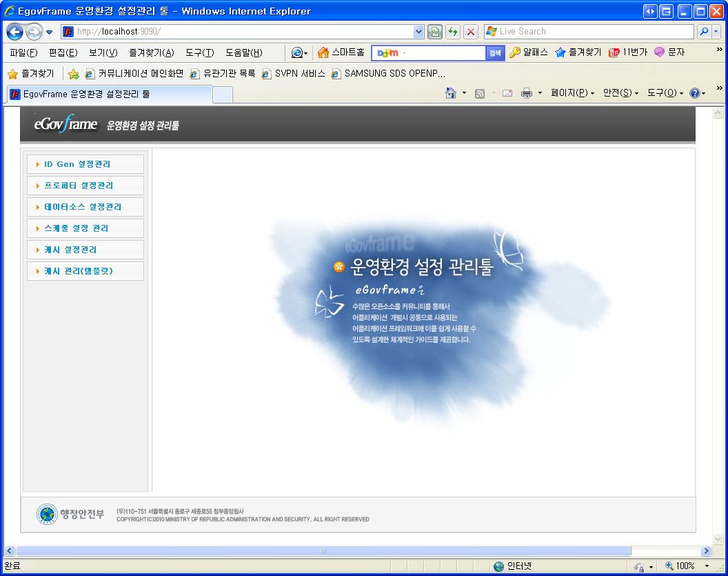Click the Compatibility View icon in address bar

[x=435, y=32]
